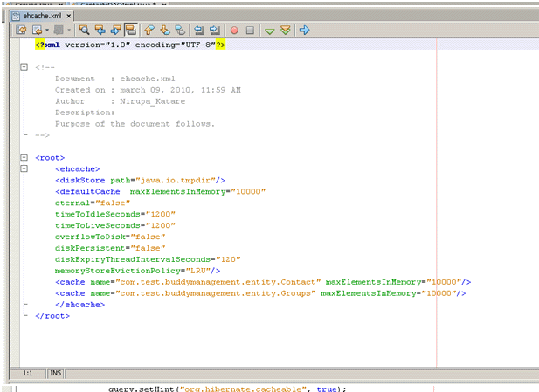Click the opening <root> tag

coord(50,158)
